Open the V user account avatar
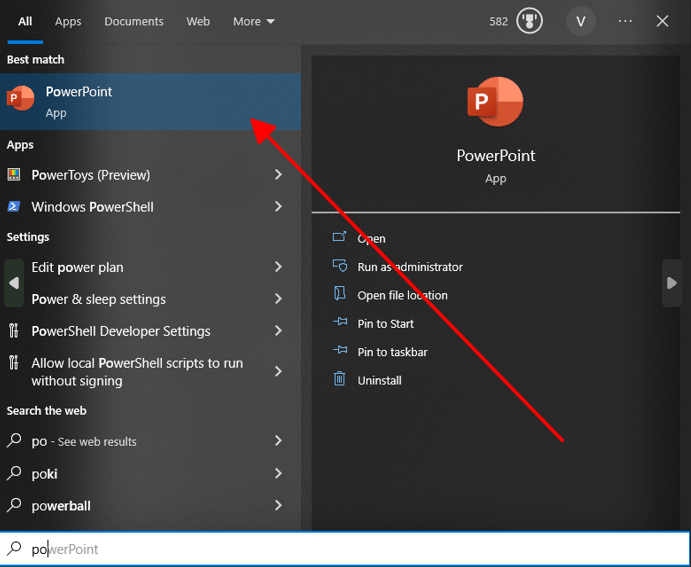 pyautogui.click(x=580, y=21)
